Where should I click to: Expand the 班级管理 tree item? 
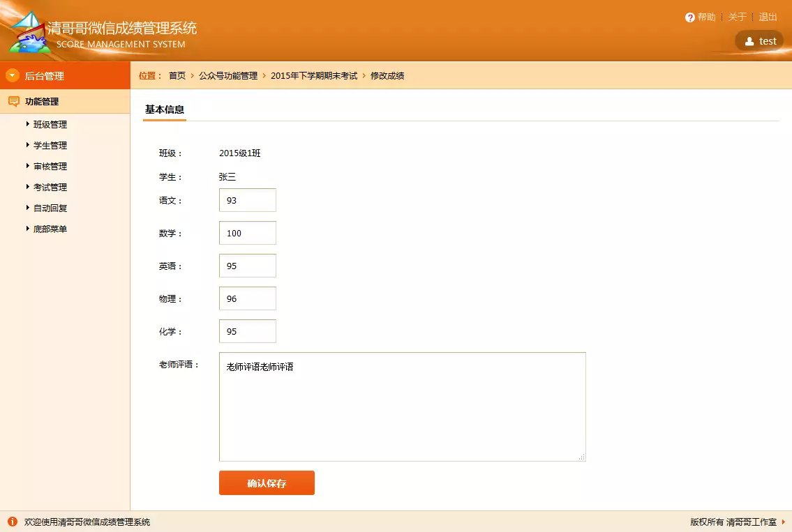(50, 125)
